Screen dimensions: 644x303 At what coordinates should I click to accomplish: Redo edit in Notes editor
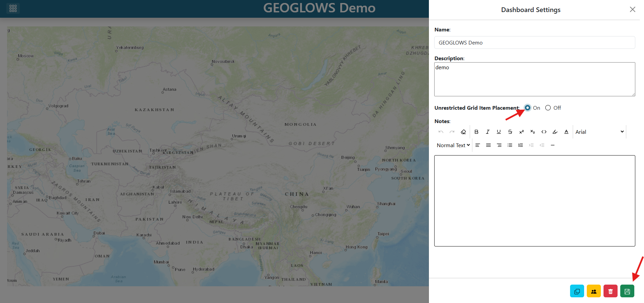tap(452, 132)
